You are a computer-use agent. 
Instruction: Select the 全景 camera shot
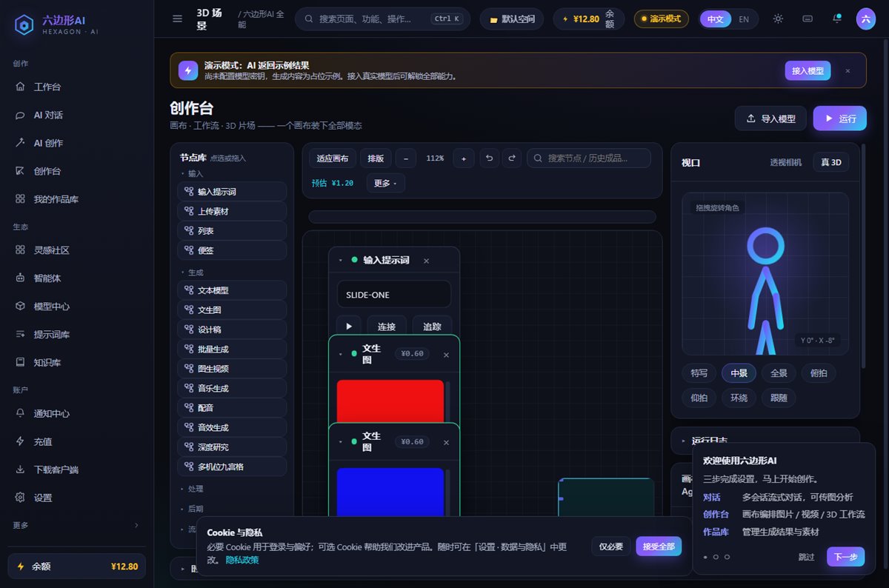tap(779, 373)
